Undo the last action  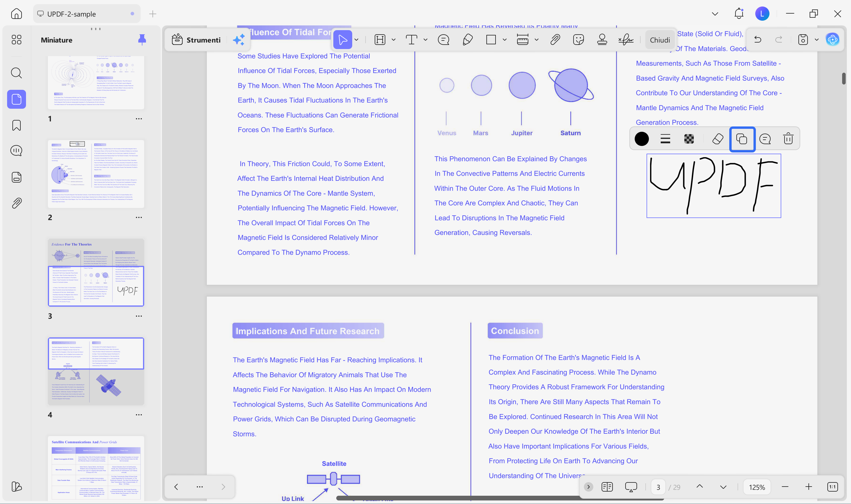click(757, 40)
